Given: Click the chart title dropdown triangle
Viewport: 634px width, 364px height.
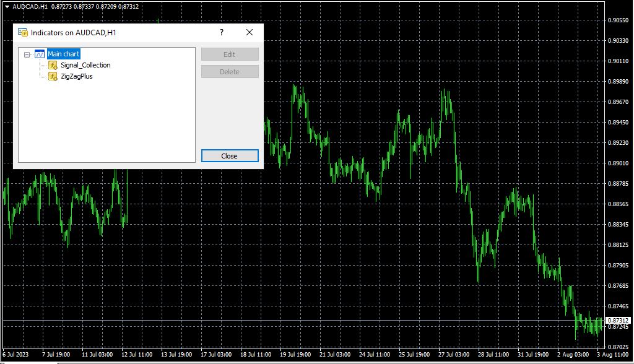Looking at the screenshot, I should 7,6.
